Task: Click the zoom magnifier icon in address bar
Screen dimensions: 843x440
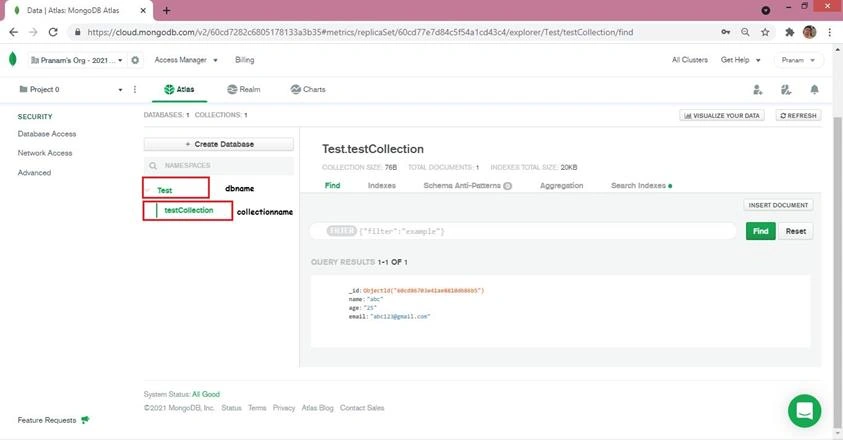Action: tap(745, 32)
